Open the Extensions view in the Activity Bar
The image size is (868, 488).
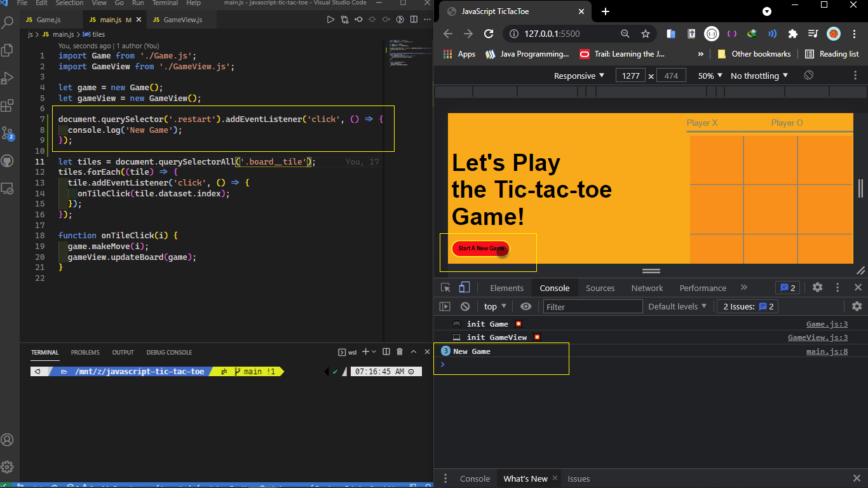point(8,104)
